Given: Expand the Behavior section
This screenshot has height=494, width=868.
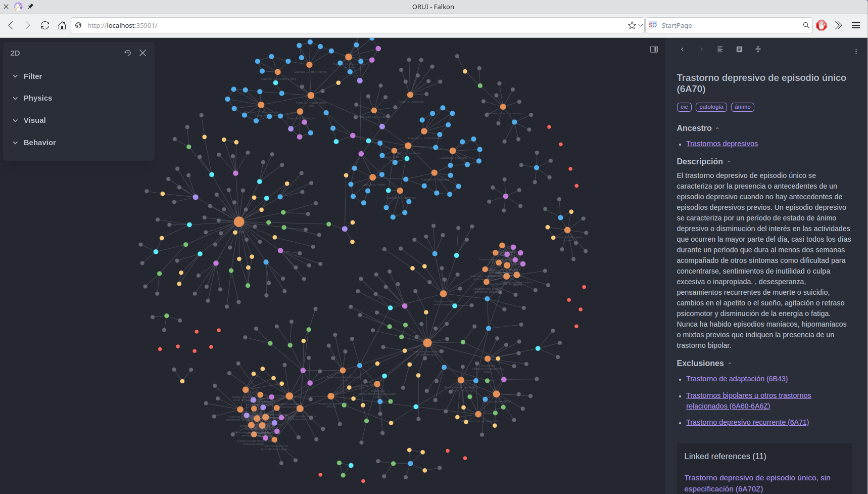Looking at the screenshot, I should [x=39, y=143].
